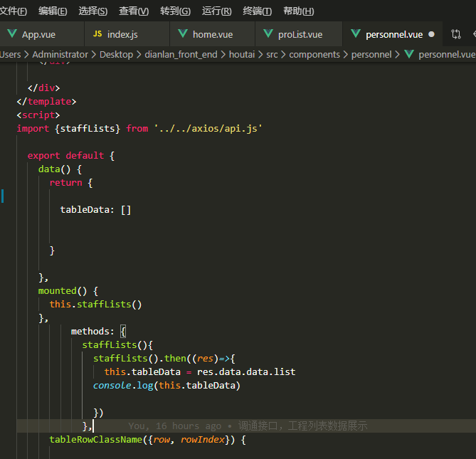The height and width of the screenshot is (459, 476).
Task: Click the console.log(this.tableData) line
Action: 166,386
